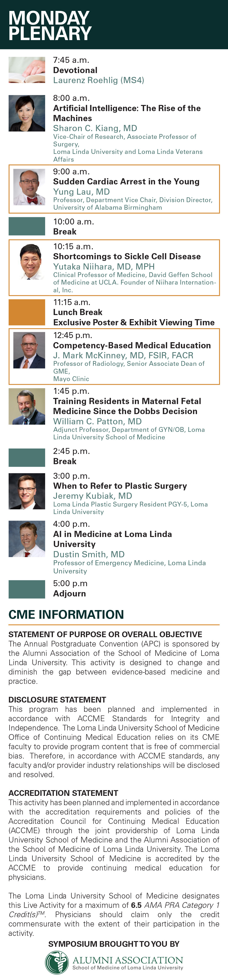Select the teal Adjourn color block
Image resolution: width=228 pixels, height=980 pixels.
click(27, 589)
